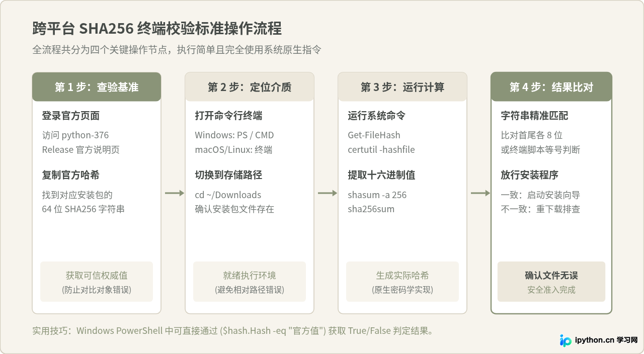Click the text 或终端脚本等号判断

[x=541, y=149]
